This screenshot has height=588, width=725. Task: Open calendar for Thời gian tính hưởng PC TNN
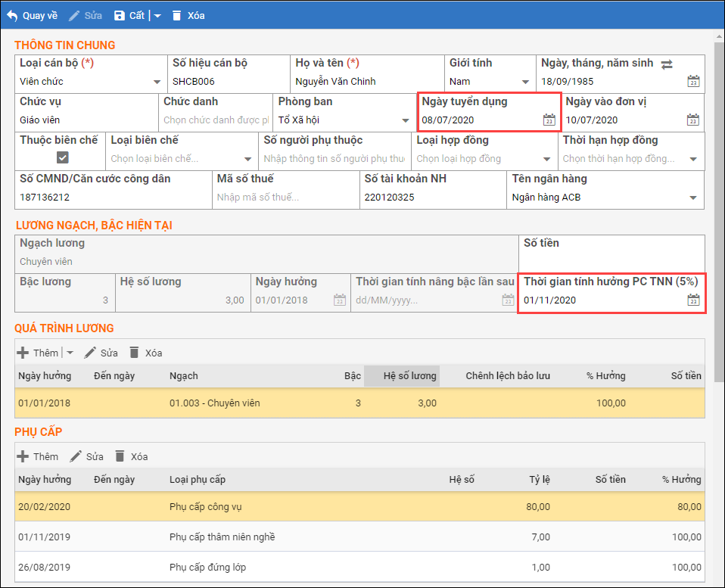692,300
